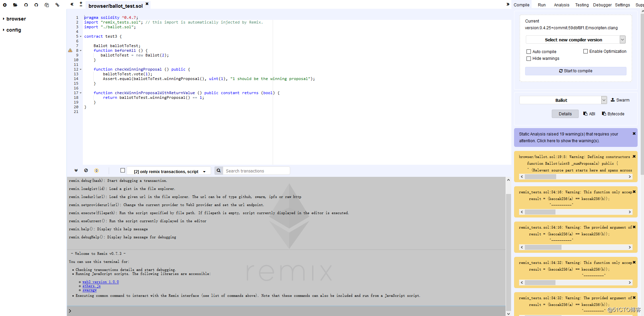
Task: Check the Hide warnings option
Action: [529, 58]
